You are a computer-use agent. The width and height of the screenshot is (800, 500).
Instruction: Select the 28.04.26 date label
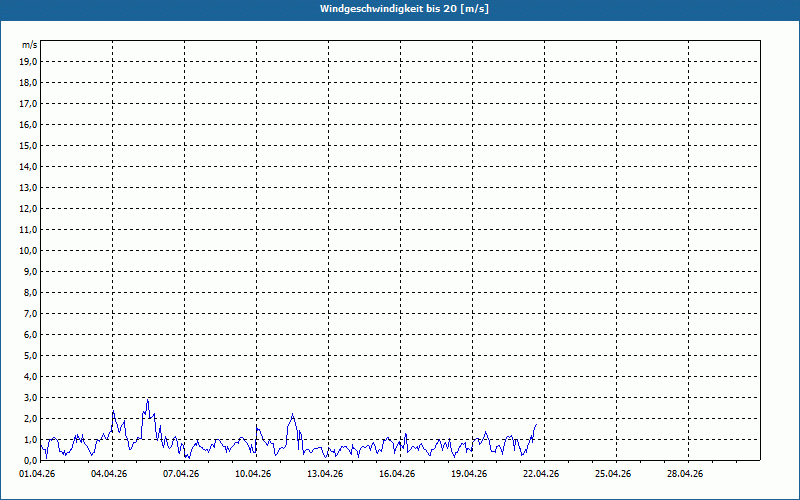point(685,474)
